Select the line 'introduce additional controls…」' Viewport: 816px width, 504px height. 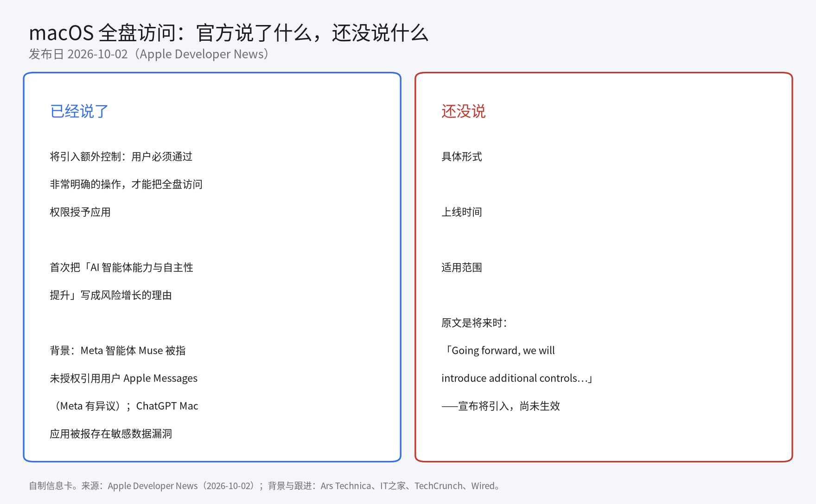[x=517, y=378]
